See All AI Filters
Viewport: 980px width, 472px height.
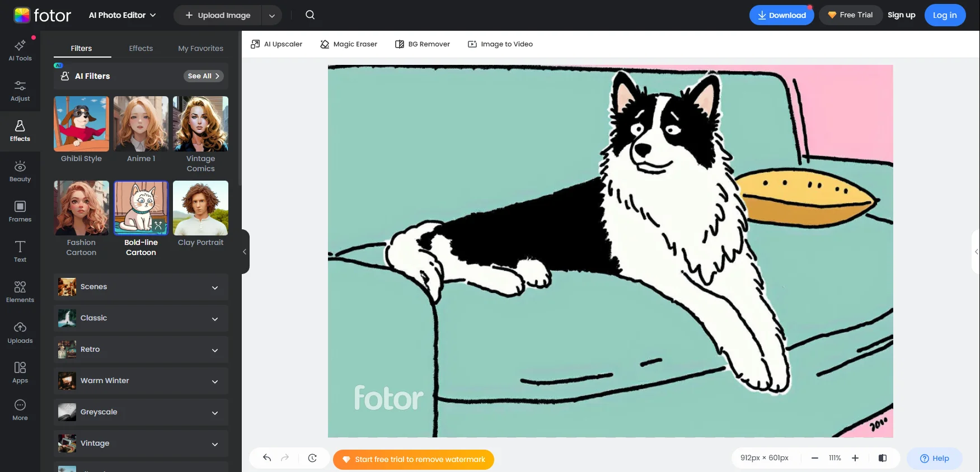[204, 76]
